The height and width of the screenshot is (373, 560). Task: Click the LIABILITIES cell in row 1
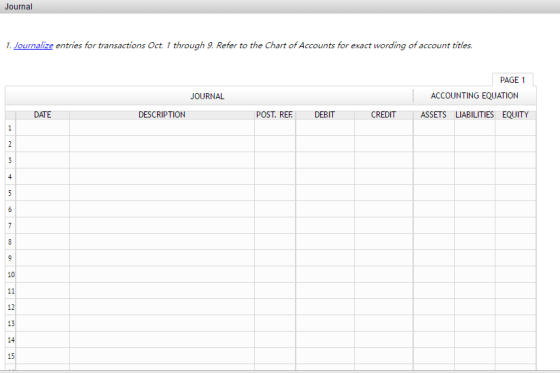475,128
